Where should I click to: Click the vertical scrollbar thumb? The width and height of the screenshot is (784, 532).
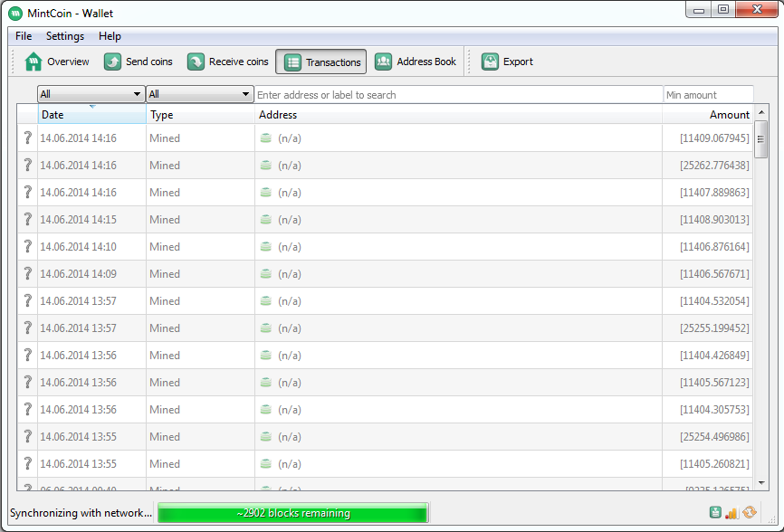761,139
